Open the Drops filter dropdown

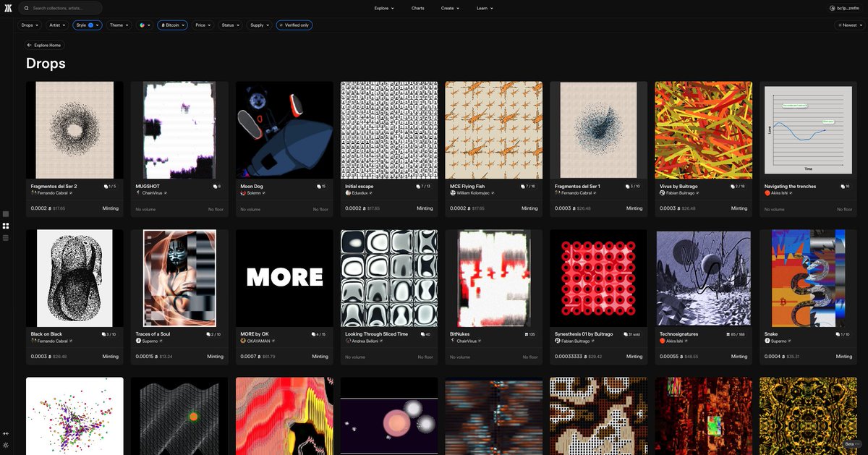tap(30, 25)
